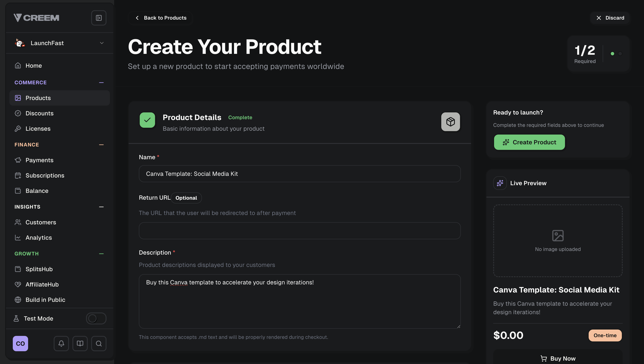Screen dimensions: 644x364
Task: Open AffiliateHub page
Action: (x=59, y=285)
